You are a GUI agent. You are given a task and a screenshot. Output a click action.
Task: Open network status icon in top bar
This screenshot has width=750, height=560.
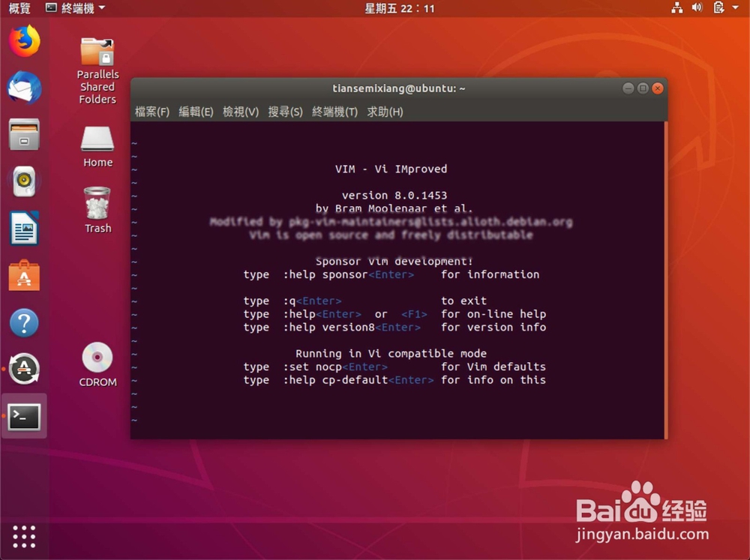[x=676, y=7]
